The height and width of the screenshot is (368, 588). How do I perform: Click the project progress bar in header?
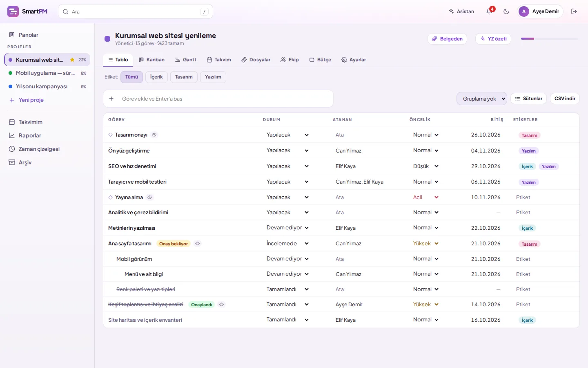click(x=550, y=39)
